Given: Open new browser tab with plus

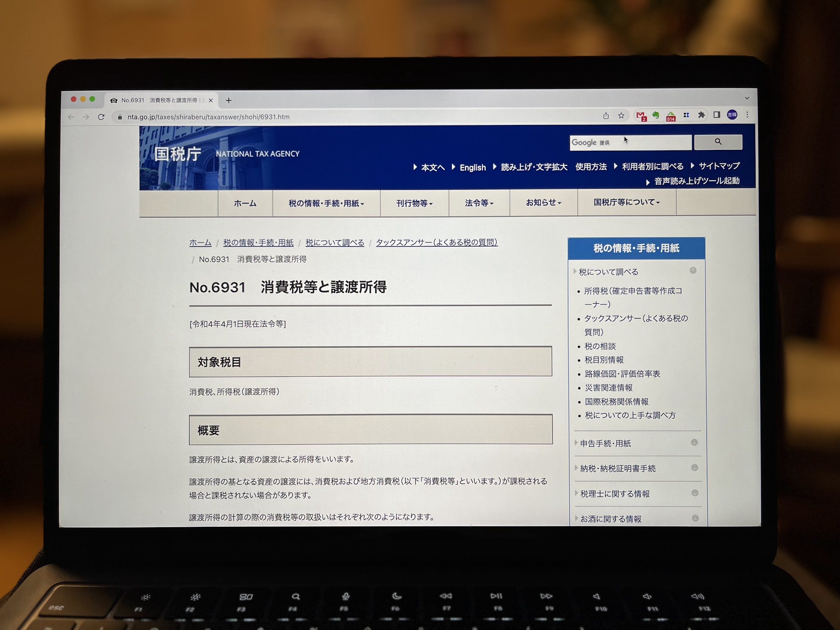Looking at the screenshot, I should [x=228, y=100].
